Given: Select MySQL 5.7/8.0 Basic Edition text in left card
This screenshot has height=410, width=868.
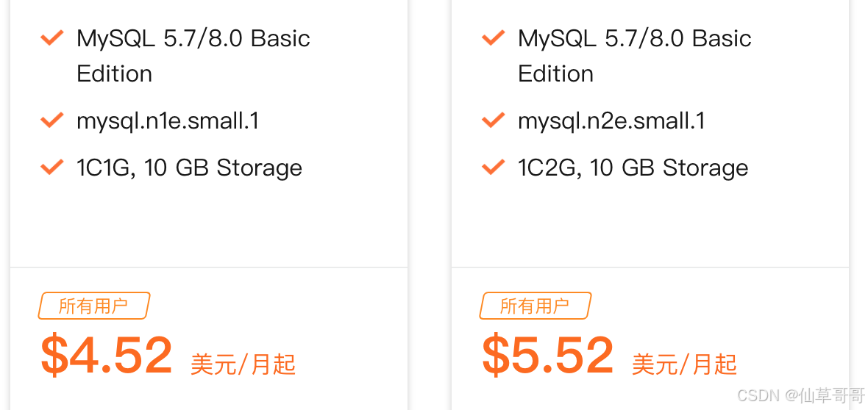Looking at the screenshot, I should pos(193,56).
